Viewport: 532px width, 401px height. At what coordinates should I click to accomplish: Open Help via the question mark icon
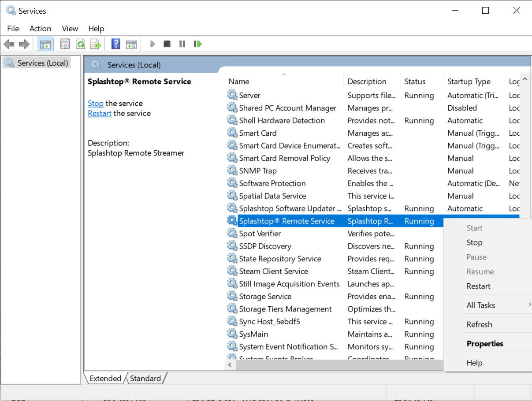tap(115, 44)
